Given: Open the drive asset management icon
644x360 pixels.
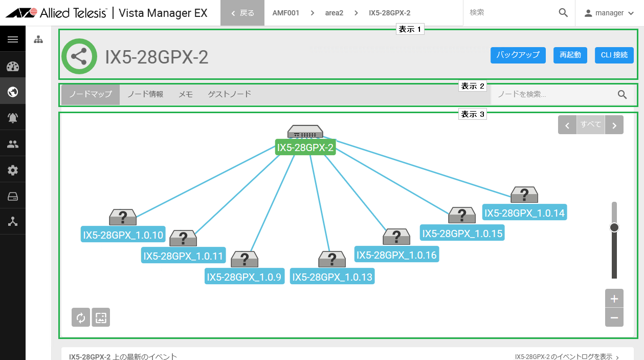Looking at the screenshot, I should point(13,196).
